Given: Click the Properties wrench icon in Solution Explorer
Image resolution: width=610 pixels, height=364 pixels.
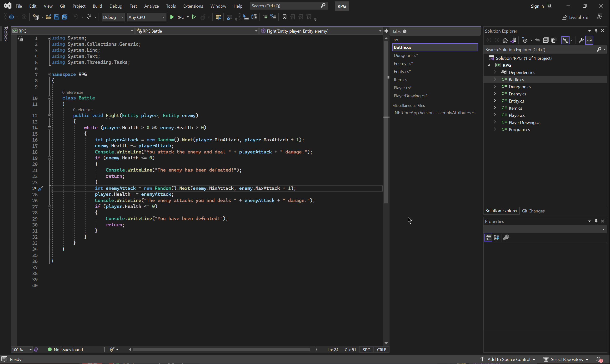Looking at the screenshot, I should coord(581,40).
